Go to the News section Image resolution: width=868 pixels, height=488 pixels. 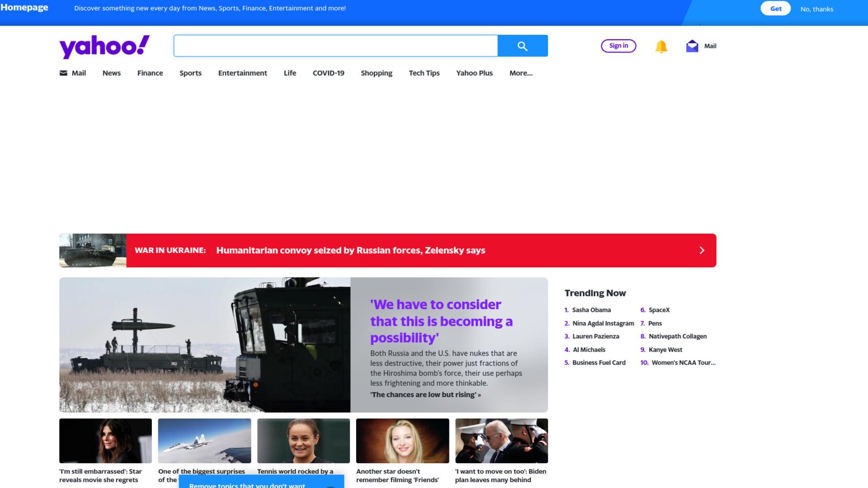point(112,73)
